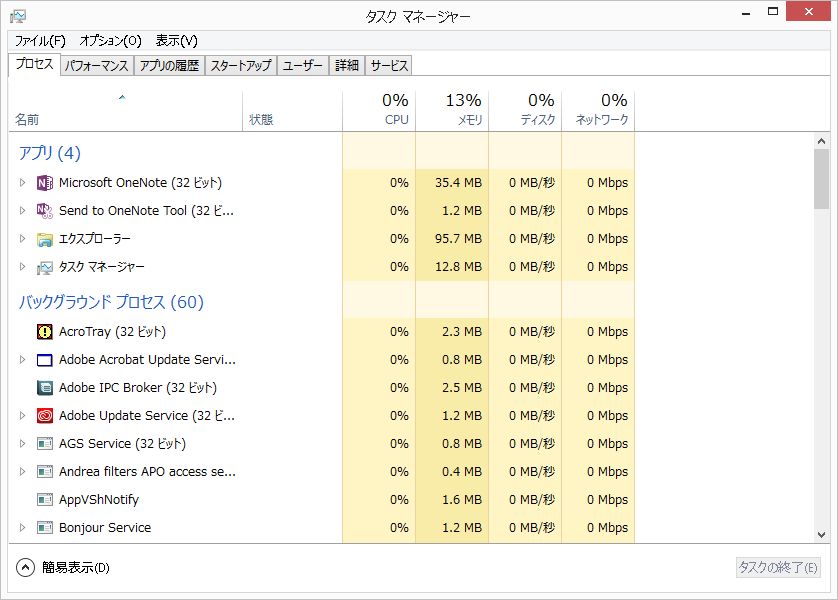This screenshot has height=600, width=838.
Task: Expand the Adobe Acrobat Update Service row
Action: coord(22,360)
